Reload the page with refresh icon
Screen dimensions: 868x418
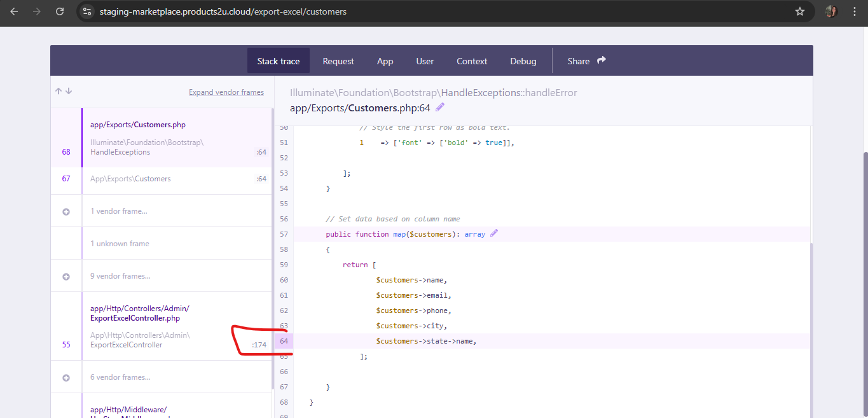[x=60, y=11]
